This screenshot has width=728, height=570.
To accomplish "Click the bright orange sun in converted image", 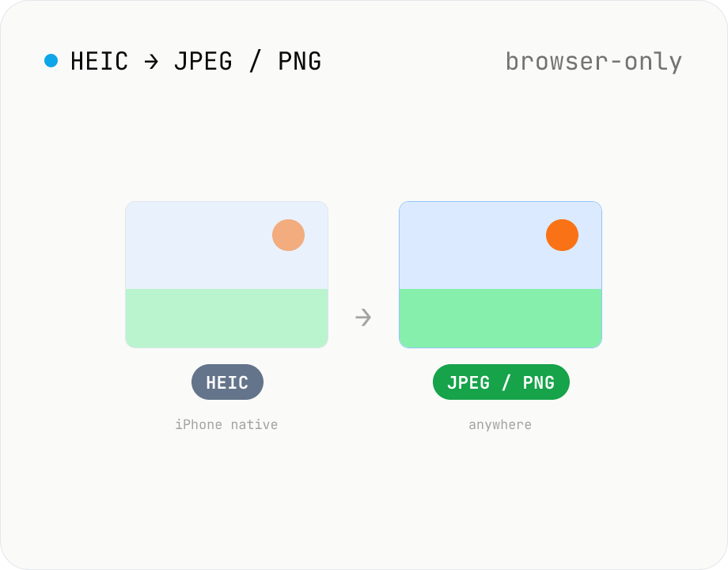I will click(563, 235).
